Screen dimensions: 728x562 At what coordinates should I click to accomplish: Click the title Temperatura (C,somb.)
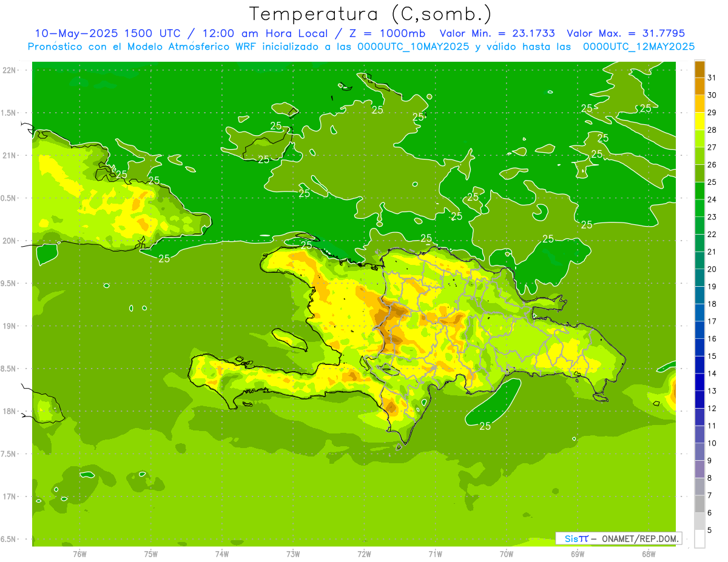[370, 13]
